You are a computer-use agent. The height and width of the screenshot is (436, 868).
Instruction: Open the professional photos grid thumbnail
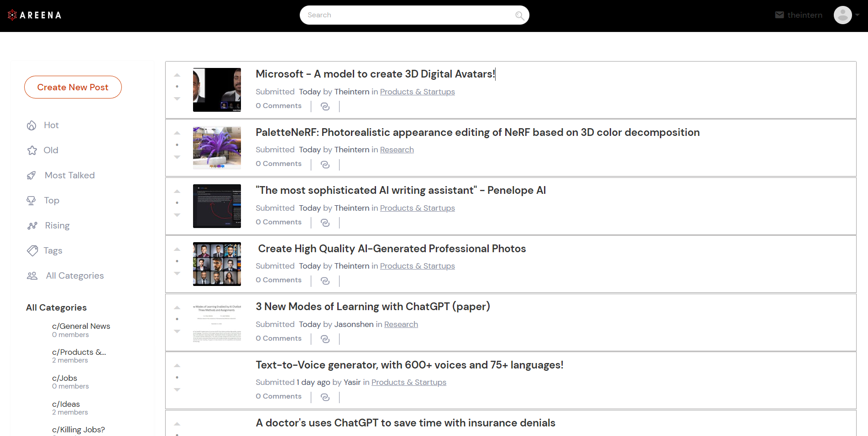[x=217, y=264]
